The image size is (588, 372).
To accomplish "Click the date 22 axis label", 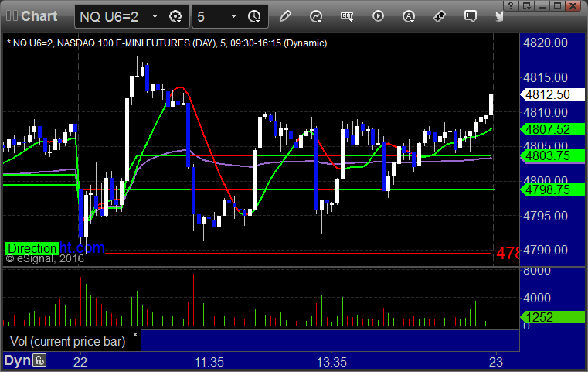I will [80, 362].
